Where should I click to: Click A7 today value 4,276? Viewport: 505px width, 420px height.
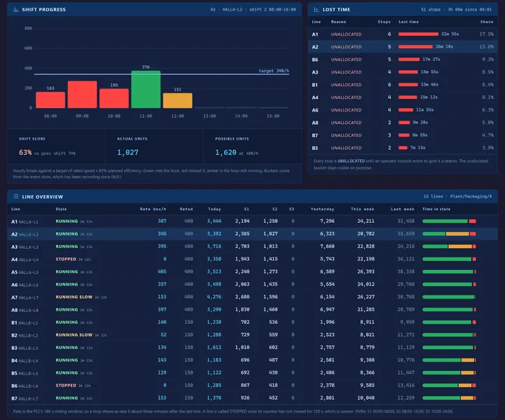point(214,297)
